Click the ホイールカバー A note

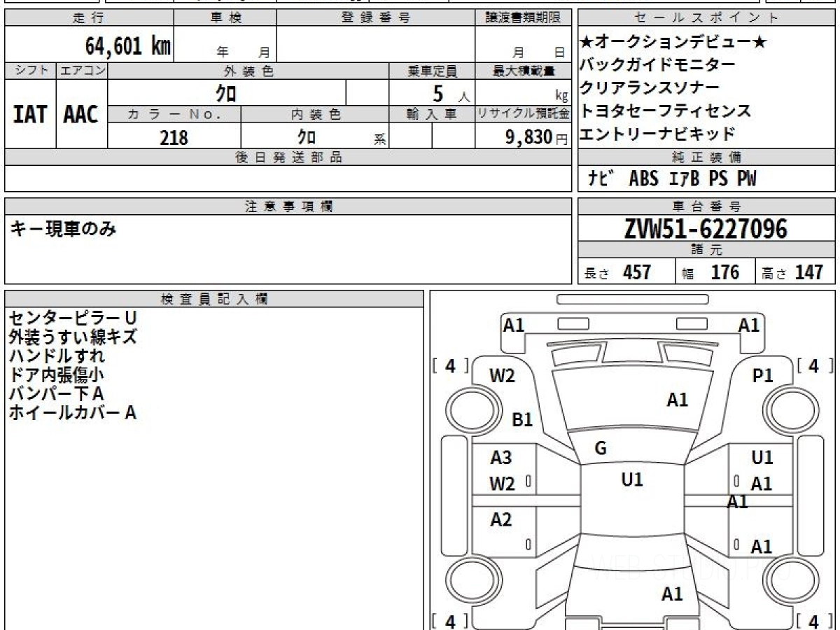(x=72, y=413)
